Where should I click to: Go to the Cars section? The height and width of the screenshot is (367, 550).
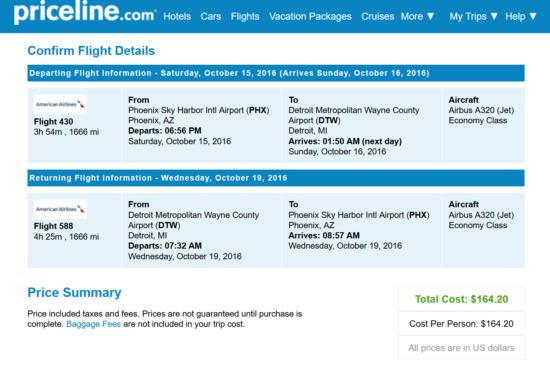(211, 16)
